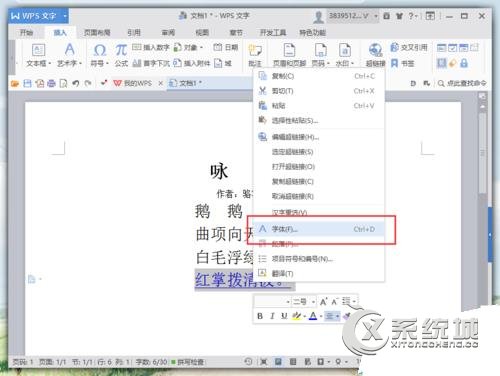Open the user account dropdown in title bar
500x376 pixels.
(376, 16)
